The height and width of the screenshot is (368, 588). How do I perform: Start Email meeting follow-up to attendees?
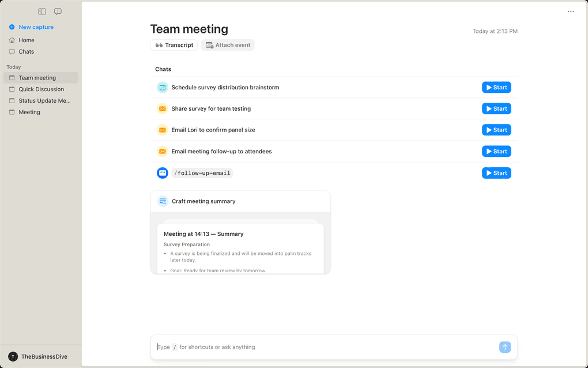click(x=496, y=152)
